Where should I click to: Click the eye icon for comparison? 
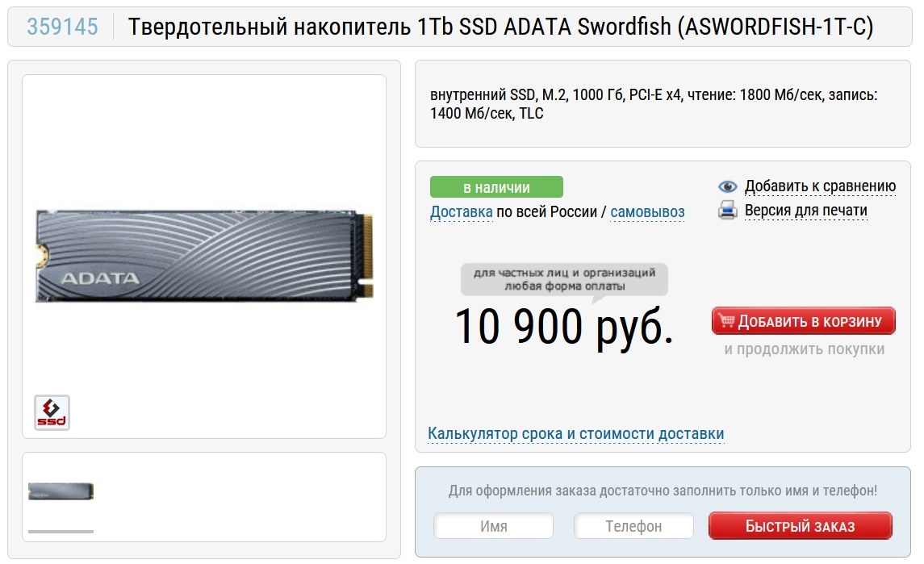click(728, 187)
